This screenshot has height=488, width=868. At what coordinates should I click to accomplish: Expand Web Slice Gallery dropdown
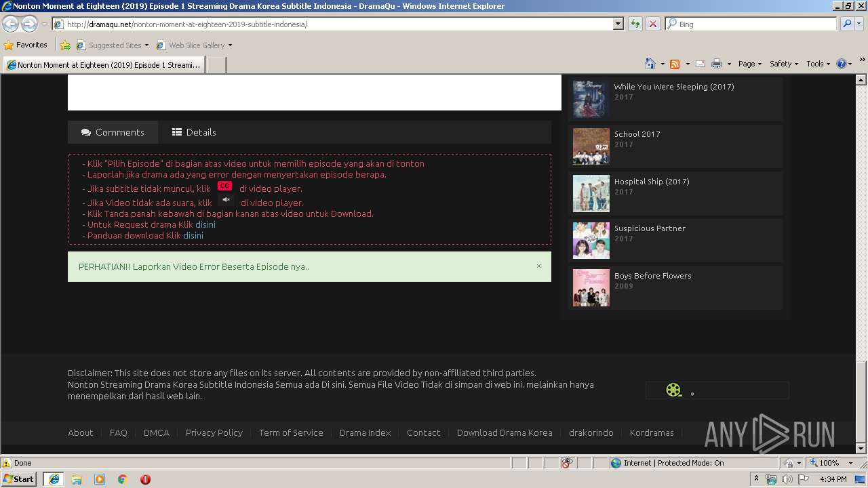[230, 45]
